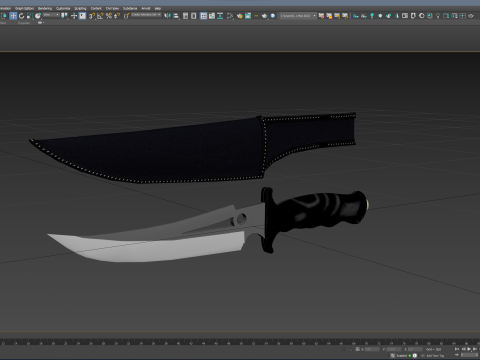Open the reference coordinate system dropdown
The image size is (480, 360).
pos(51,15)
